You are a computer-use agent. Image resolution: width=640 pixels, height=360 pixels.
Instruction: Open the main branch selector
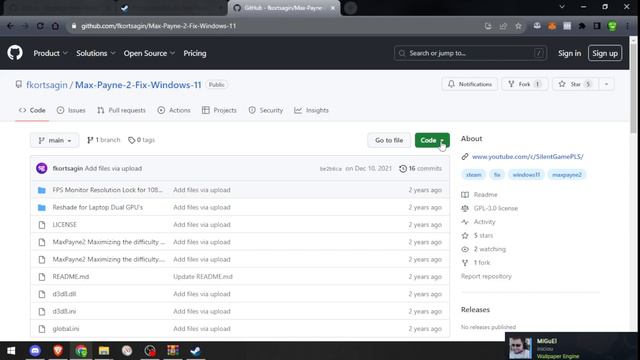[x=55, y=140]
